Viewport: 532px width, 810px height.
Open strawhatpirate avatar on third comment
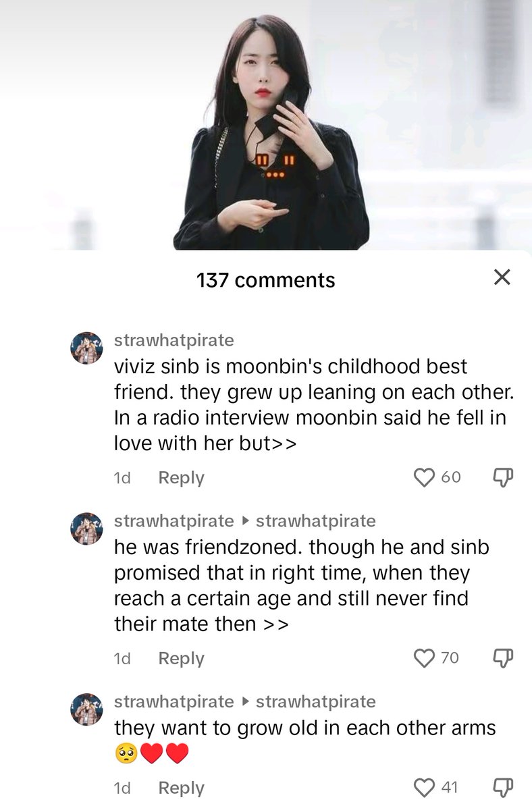pos(86,709)
